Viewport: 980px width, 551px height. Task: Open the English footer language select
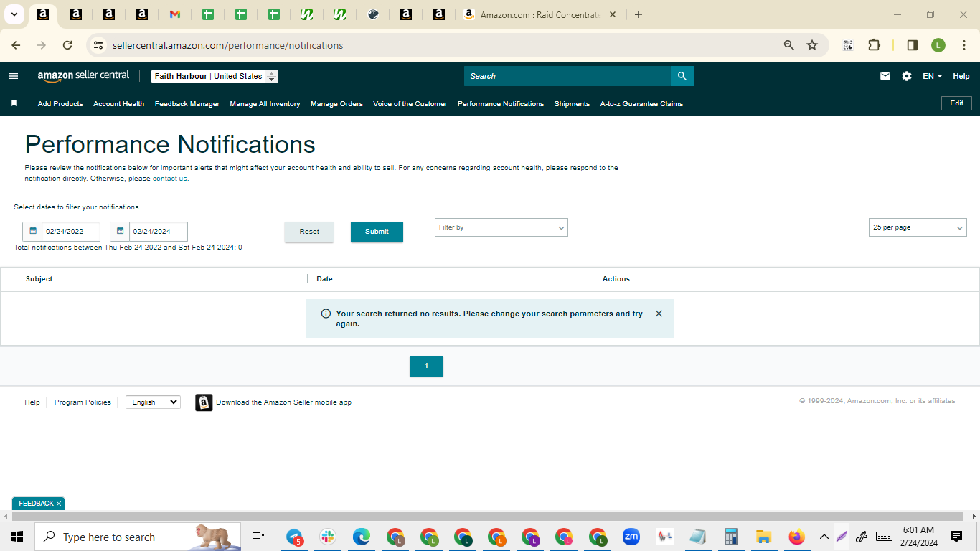point(153,402)
